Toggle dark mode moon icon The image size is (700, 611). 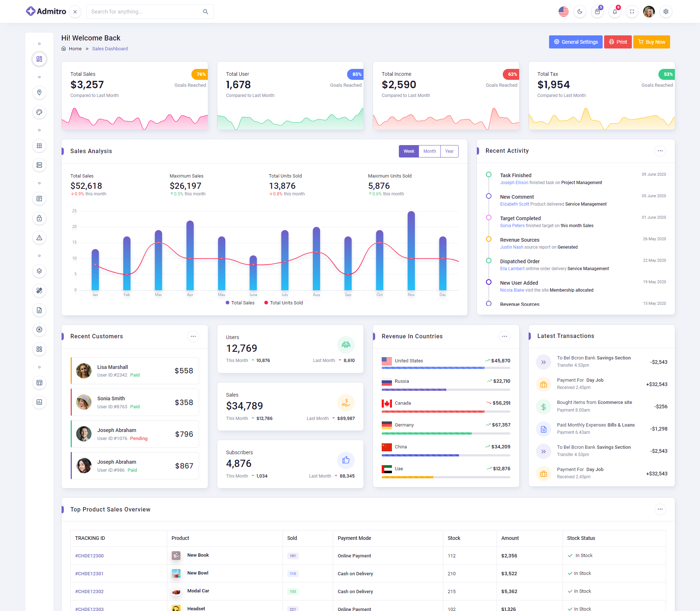[x=580, y=12]
